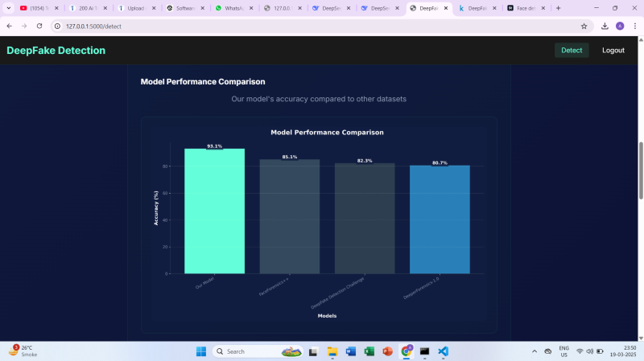This screenshot has height=361, width=644.
Task: Click the blue DeeperForensics-1.0 bar
Action: click(440, 219)
